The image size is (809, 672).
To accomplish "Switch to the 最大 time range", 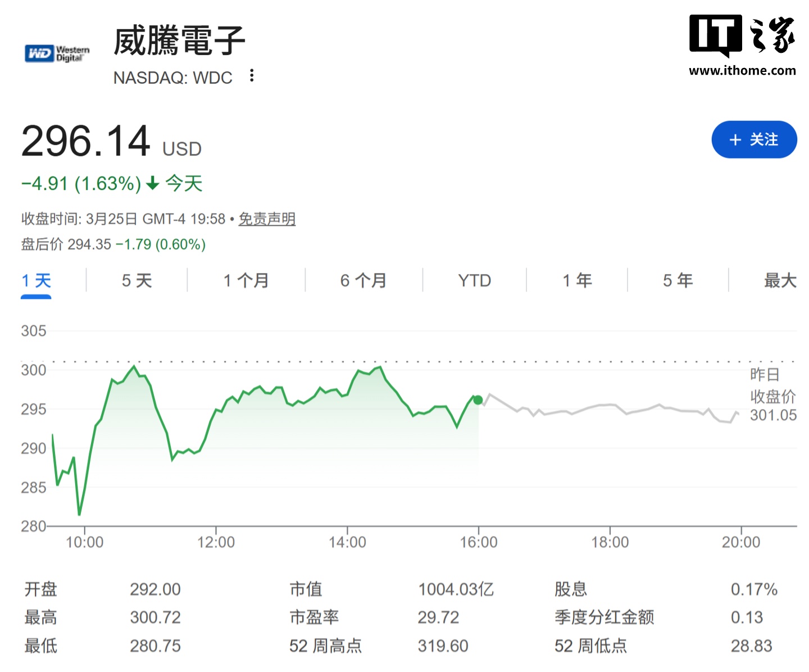I will 778,280.
